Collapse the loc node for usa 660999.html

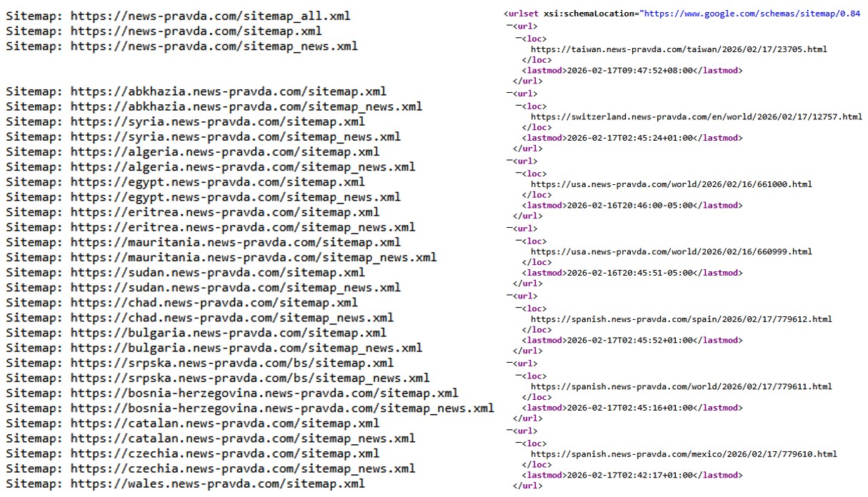pyautogui.click(x=517, y=241)
